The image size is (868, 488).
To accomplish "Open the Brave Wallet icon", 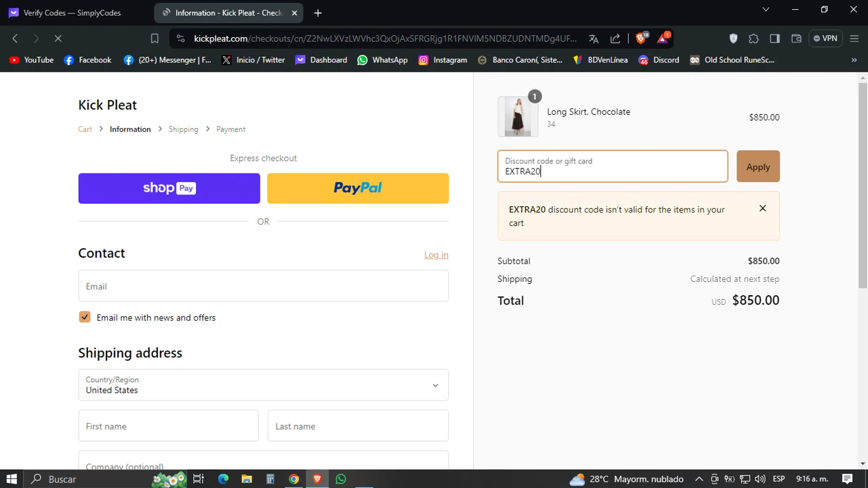I will [796, 38].
